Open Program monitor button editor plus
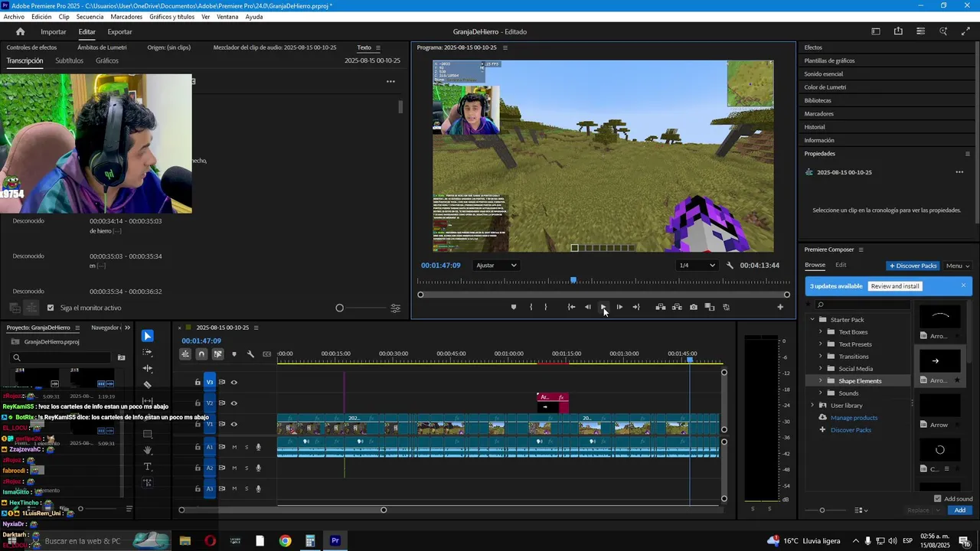The image size is (980, 551). point(780,307)
